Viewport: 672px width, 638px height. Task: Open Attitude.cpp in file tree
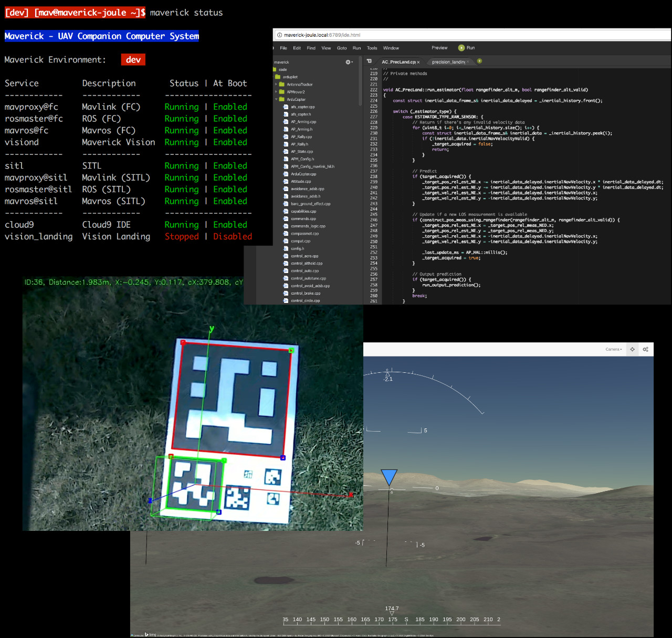[x=301, y=181]
